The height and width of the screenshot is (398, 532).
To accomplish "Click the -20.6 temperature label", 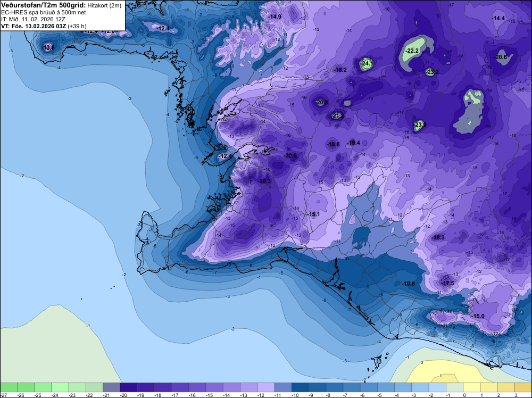I will click(x=501, y=57).
